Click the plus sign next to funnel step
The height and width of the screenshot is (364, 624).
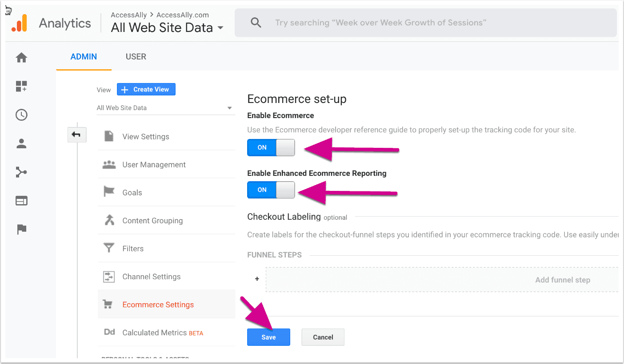pos(257,279)
